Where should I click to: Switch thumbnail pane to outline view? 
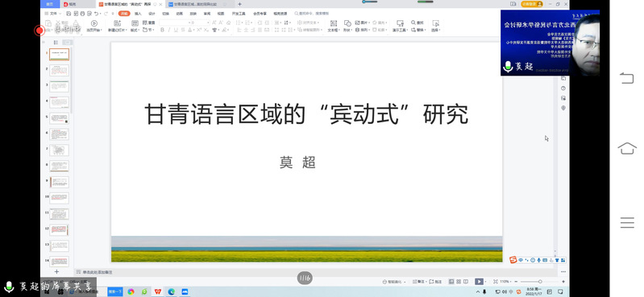[x=56, y=42]
